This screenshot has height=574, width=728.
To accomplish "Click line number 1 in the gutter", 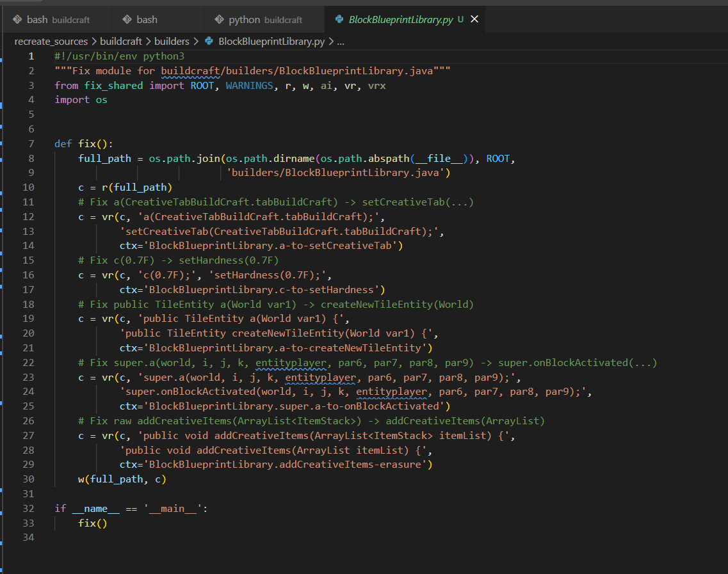I will (31, 56).
